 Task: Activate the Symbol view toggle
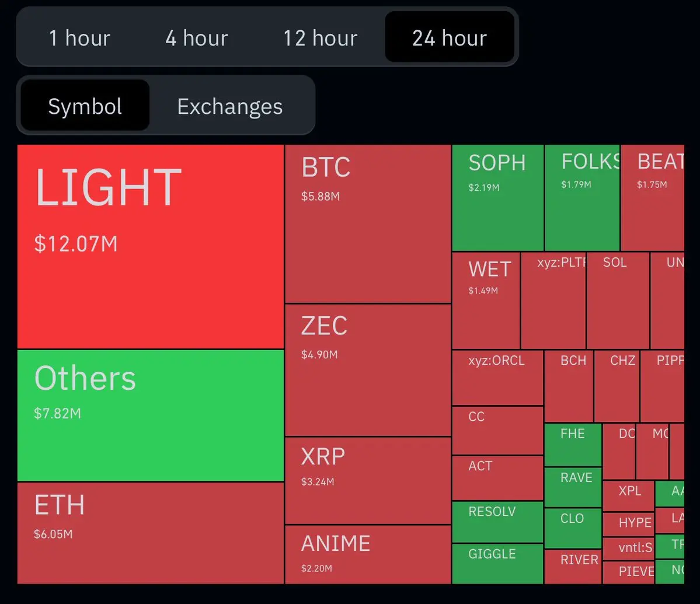tap(85, 106)
